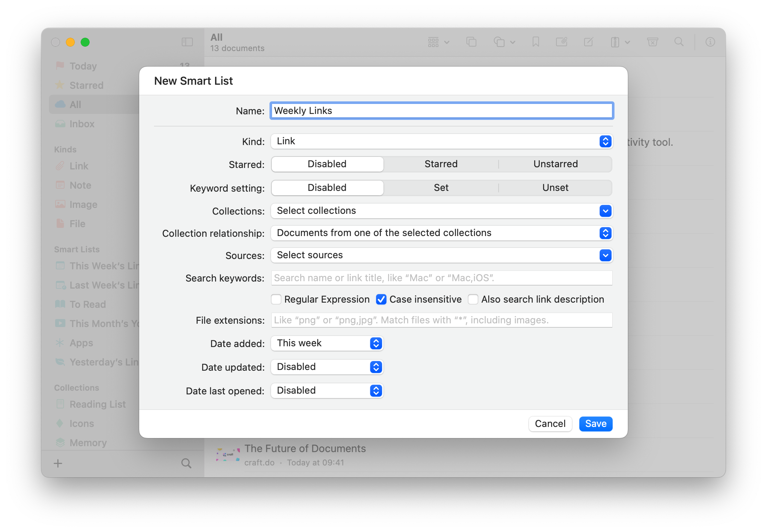Click the Search keywords text field
The width and height of the screenshot is (767, 532).
point(442,278)
